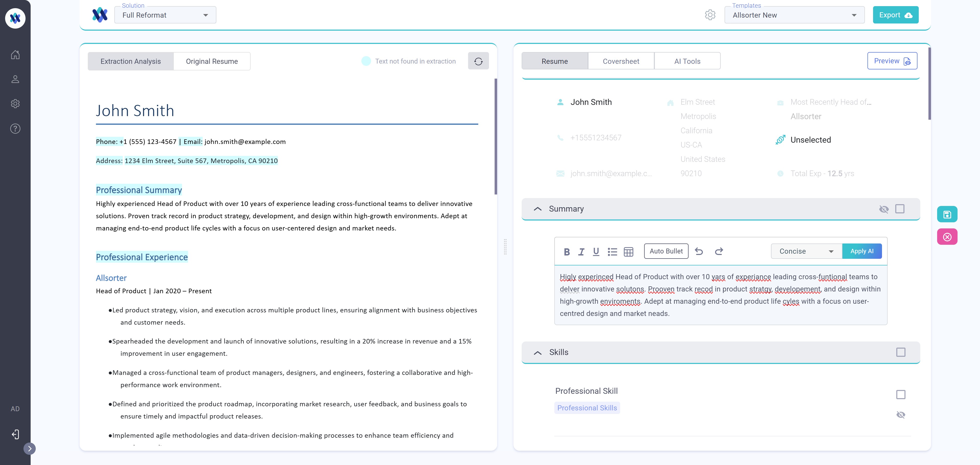The width and height of the screenshot is (980, 465).
Task: Open settings gear beside Templates dropdown
Action: [710, 15]
